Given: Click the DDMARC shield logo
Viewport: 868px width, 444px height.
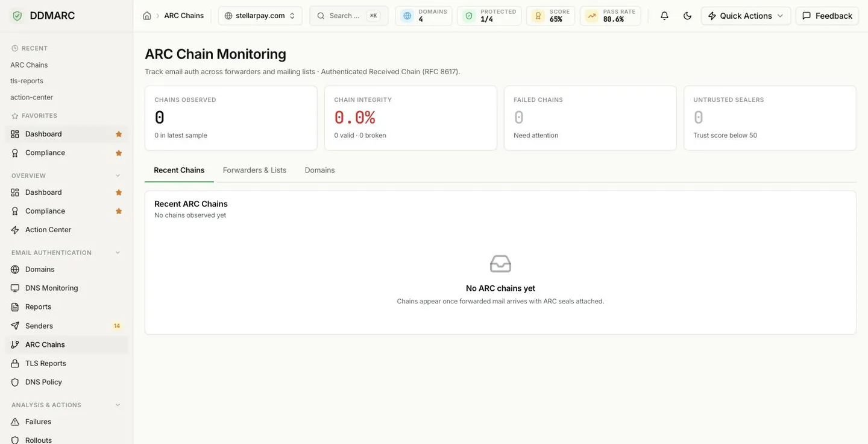Looking at the screenshot, I should (17, 16).
